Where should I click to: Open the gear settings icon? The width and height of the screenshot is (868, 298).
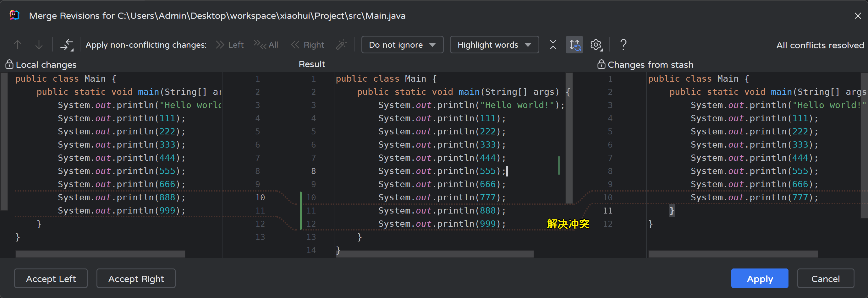tap(596, 45)
